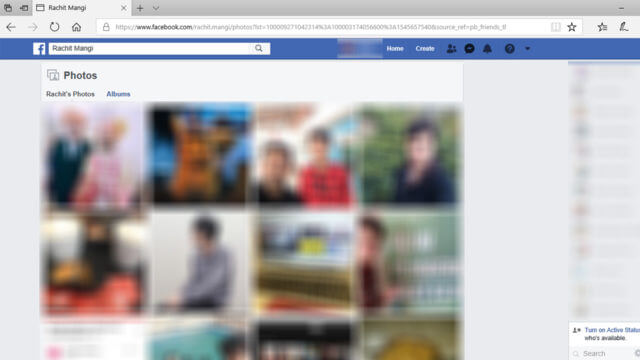Viewport: 640px width, 360px height.
Task: Click Create in the top bar
Action: click(425, 49)
